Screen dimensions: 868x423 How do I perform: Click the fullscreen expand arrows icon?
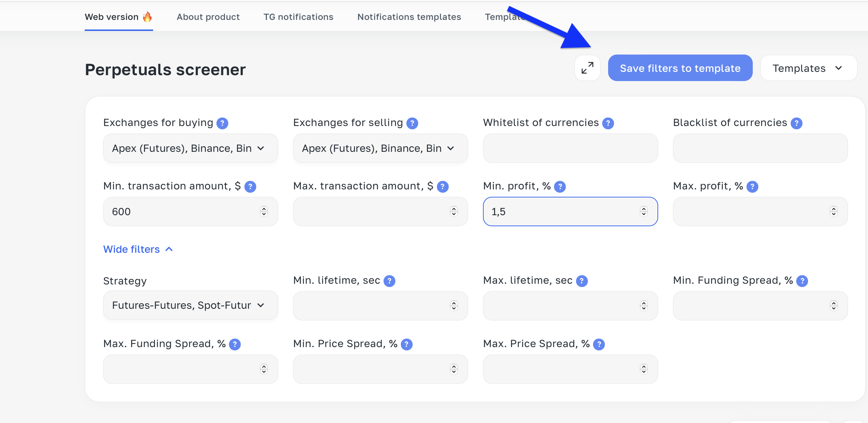click(587, 68)
